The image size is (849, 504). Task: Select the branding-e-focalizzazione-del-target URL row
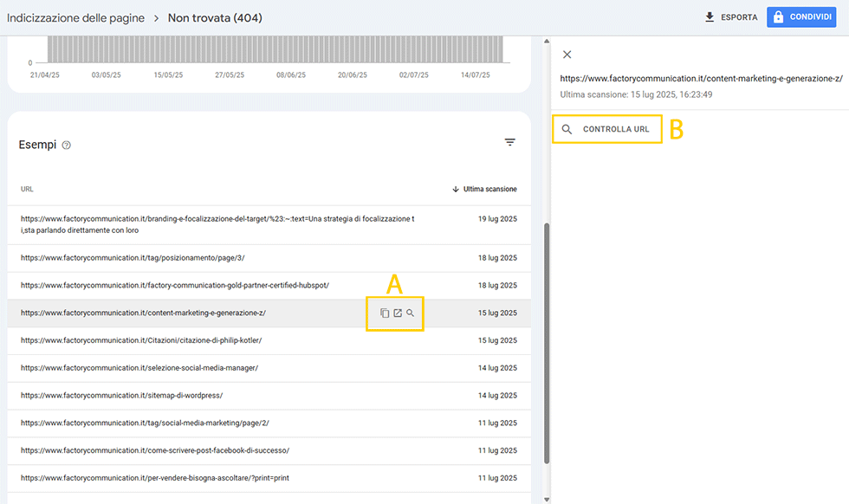[x=269, y=224]
